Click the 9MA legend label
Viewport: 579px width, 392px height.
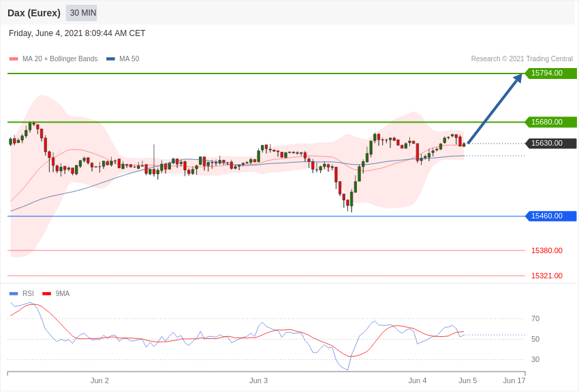pos(63,293)
